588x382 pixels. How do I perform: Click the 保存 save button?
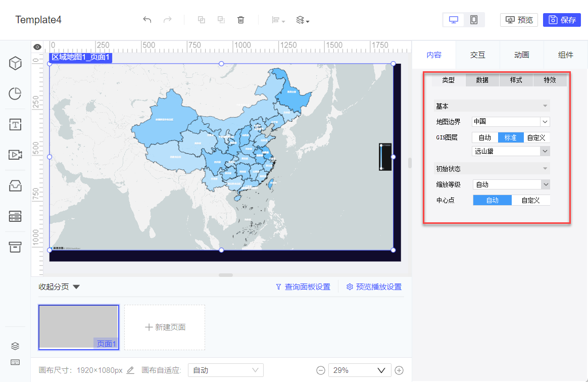point(562,20)
